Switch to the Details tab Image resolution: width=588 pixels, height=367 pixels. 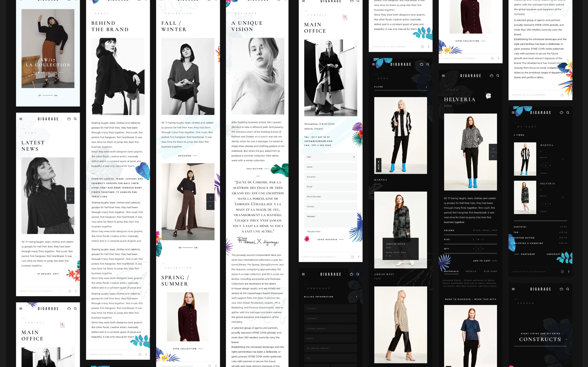click(471, 271)
